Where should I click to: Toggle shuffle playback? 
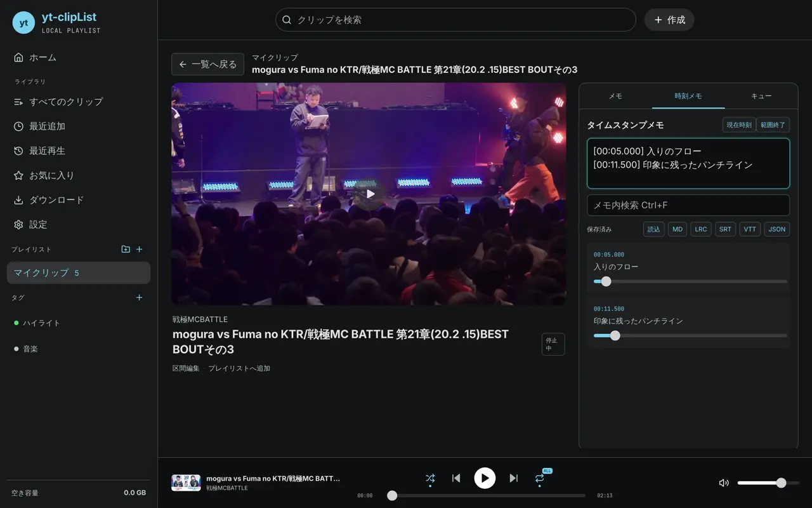tap(430, 478)
